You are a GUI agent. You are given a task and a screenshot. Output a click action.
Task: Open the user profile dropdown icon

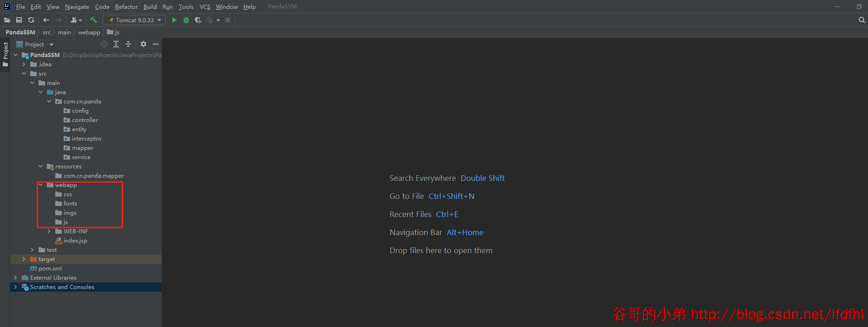76,20
